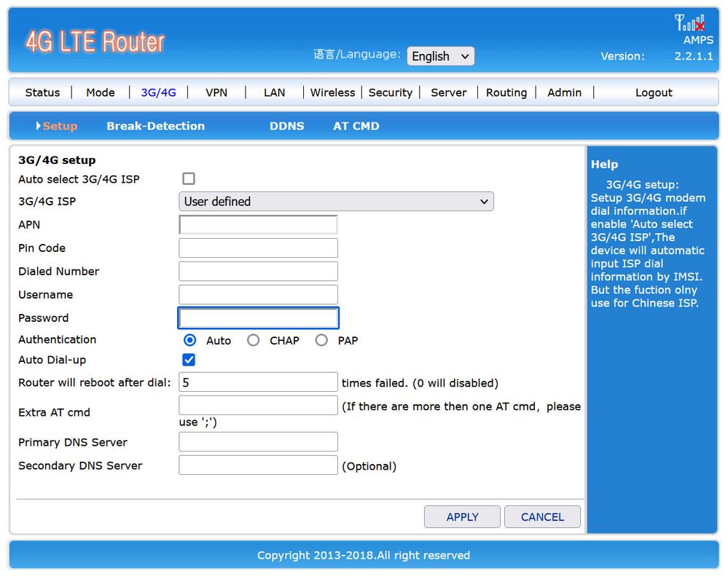
Task: Open the 3G/4G ISP dropdown
Action: coord(336,201)
